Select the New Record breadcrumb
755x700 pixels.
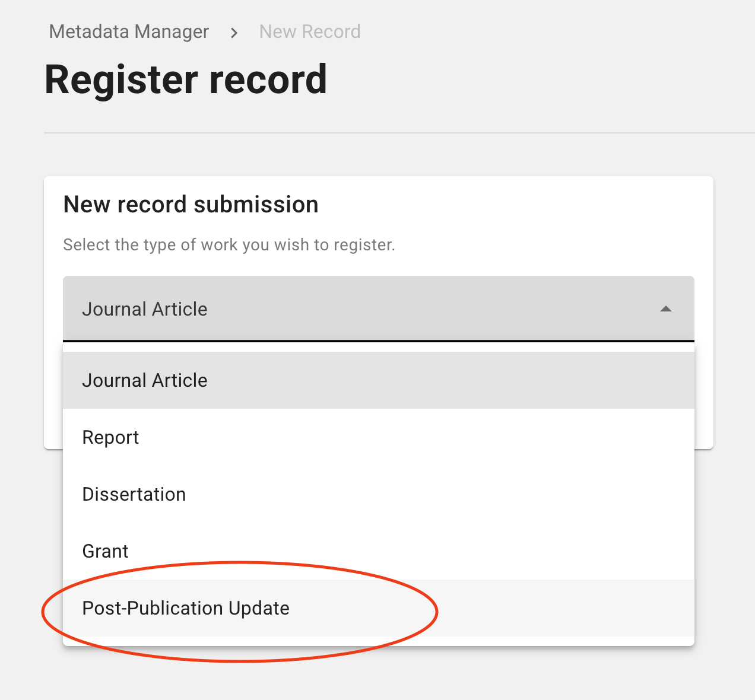[310, 31]
